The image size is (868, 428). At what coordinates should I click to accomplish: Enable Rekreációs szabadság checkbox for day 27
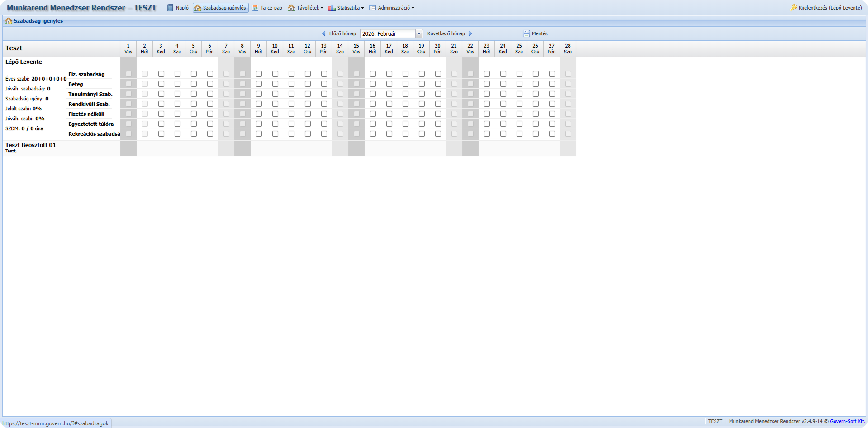(552, 134)
